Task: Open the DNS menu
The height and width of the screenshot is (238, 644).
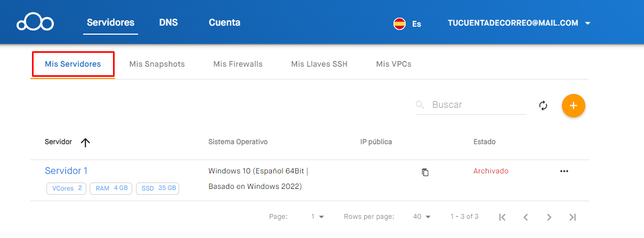Action: 168,22
